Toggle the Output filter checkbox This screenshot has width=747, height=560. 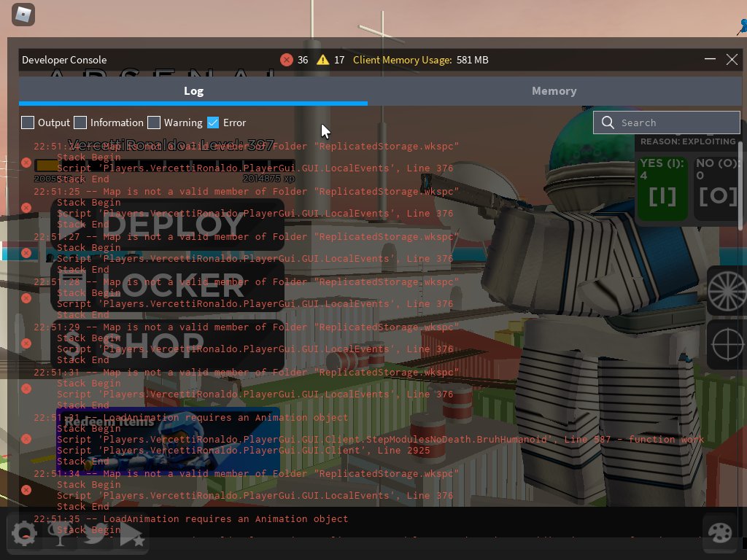point(28,122)
